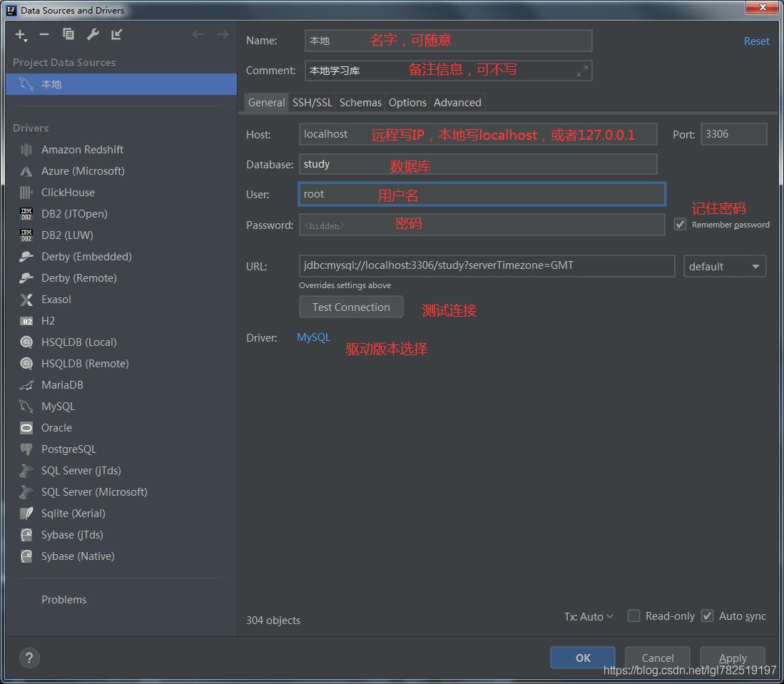Disable the Auto sync checkbox
The image size is (784, 684).
[707, 616]
